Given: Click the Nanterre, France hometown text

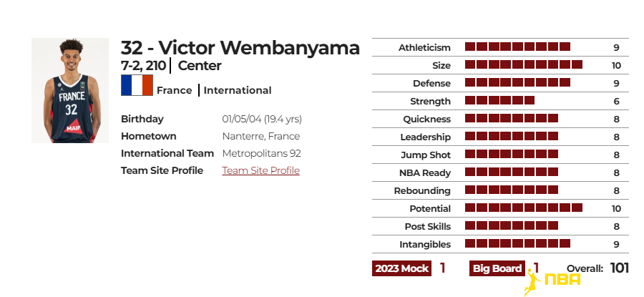Looking at the screenshot, I should coord(260,136).
